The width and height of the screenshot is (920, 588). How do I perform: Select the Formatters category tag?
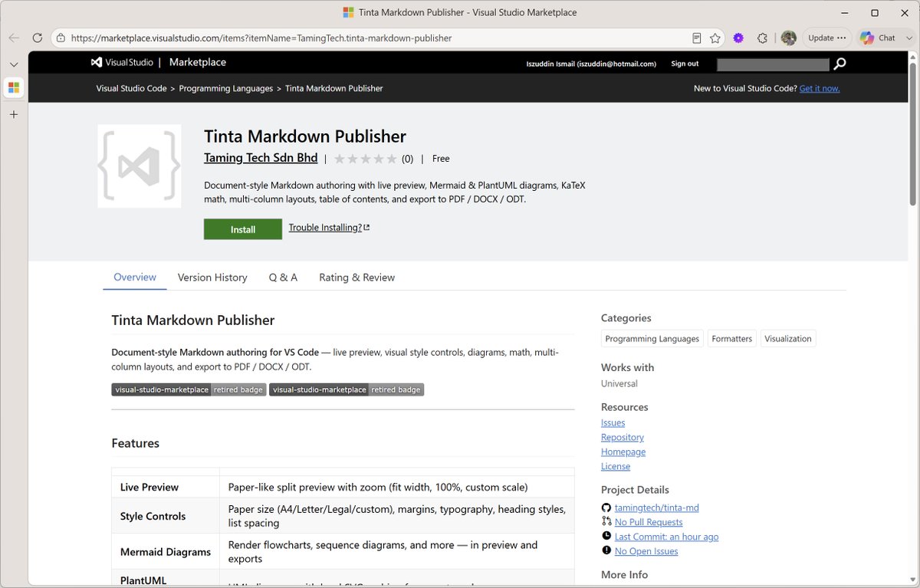pyautogui.click(x=731, y=339)
